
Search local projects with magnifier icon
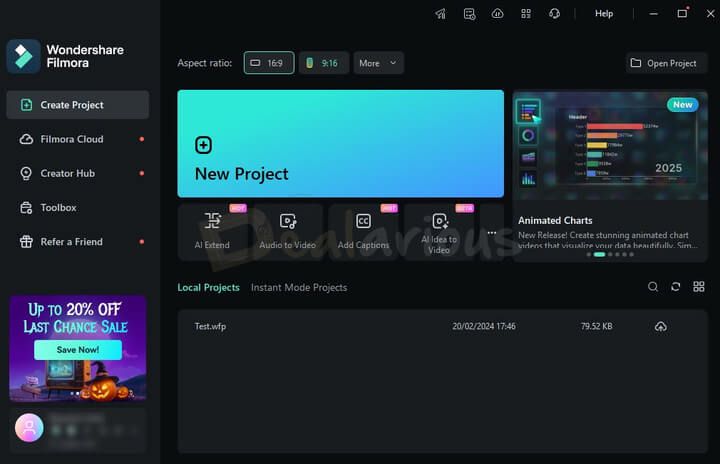coord(653,287)
